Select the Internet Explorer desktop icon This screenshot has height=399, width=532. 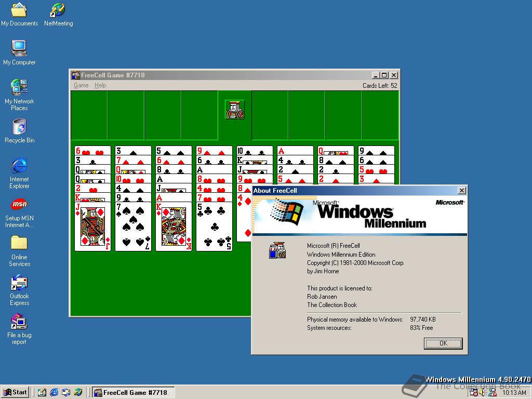point(19,172)
